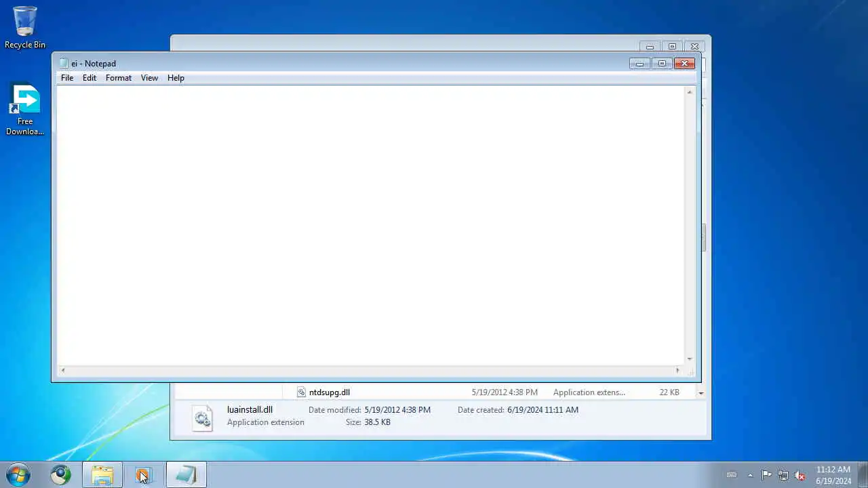Select the Free Download desktop shortcut
868x488 pixels.
(x=25, y=109)
